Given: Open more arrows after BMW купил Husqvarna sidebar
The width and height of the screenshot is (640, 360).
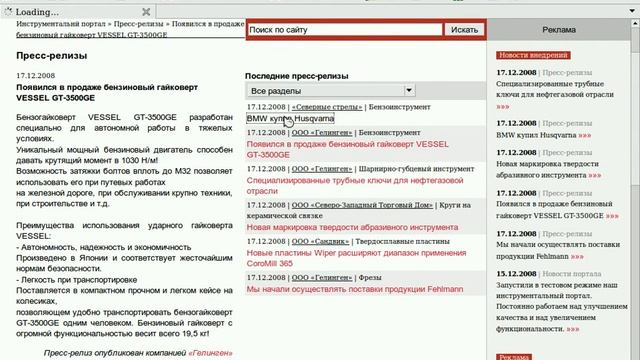Looking at the screenshot, I should click(584, 135).
